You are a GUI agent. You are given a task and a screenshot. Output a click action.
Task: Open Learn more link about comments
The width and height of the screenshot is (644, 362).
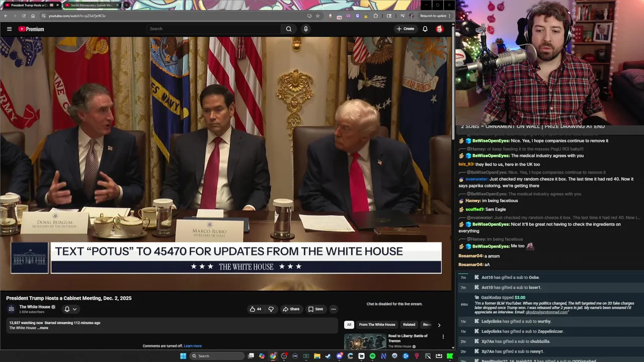pyautogui.click(x=193, y=346)
